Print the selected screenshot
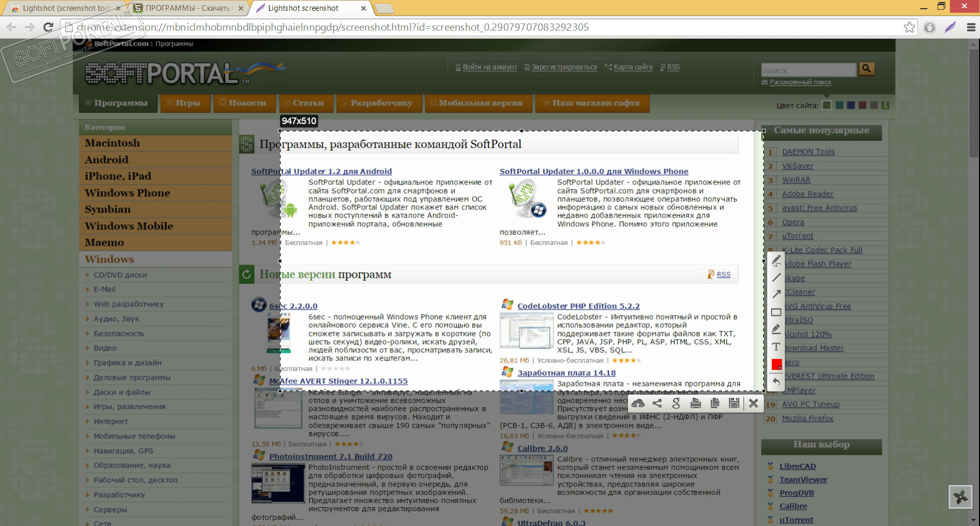 (x=695, y=403)
